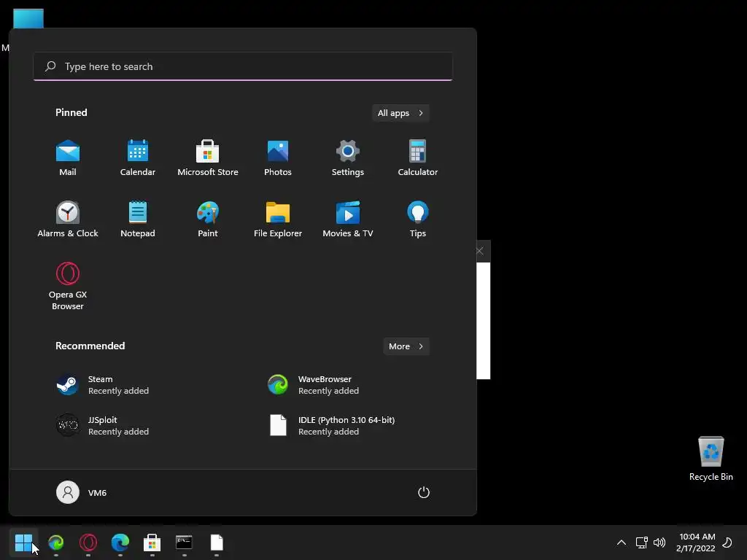Open network status in system tray

point(642,542)
